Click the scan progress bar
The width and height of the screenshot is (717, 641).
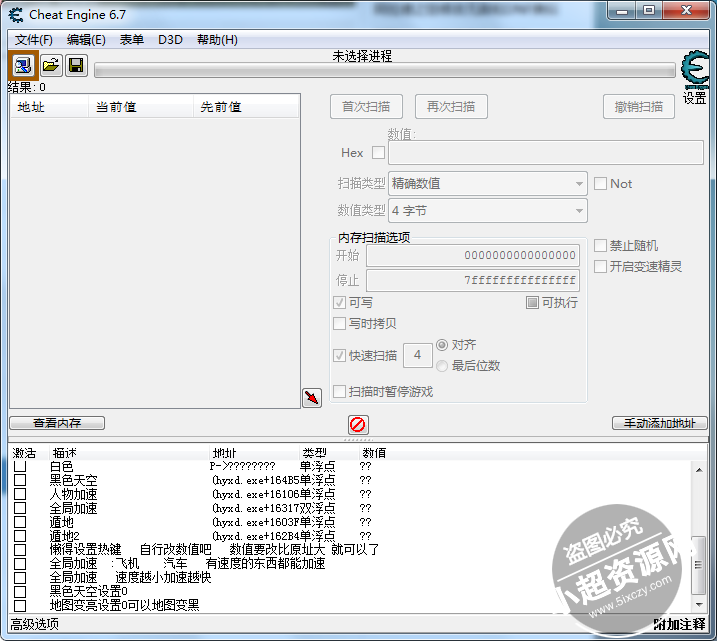[385, 71]
